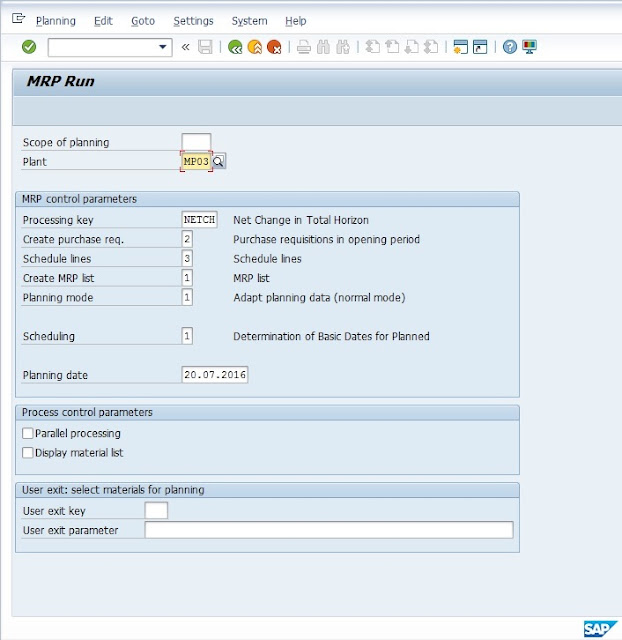Open the System menu
This screenshot has width=622, height=640.
click(x=249, y=21)
